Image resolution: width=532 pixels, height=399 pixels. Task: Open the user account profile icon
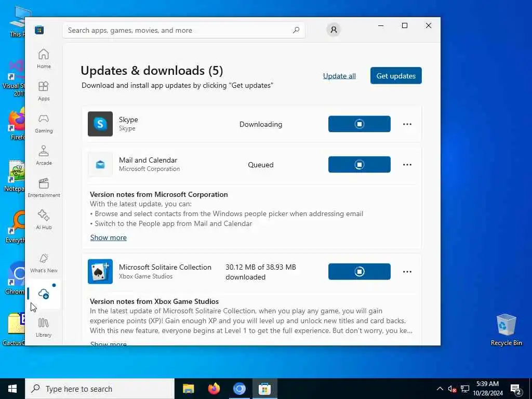[334, 30]
